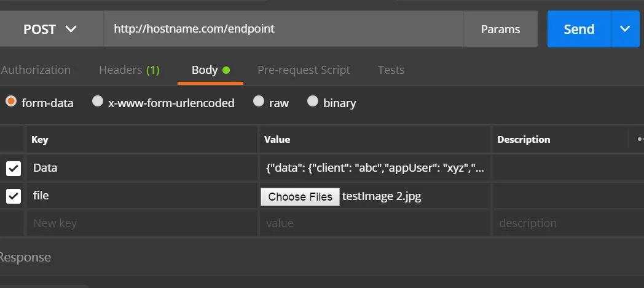The width and height of the screenshot is (644, 288).
Task: Open the POST method dropdown
Action: coord(50,29)
